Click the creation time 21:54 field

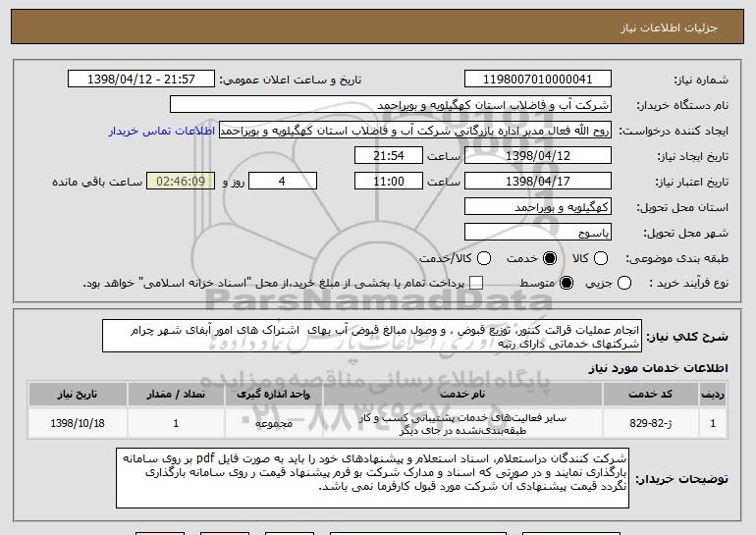389,156
